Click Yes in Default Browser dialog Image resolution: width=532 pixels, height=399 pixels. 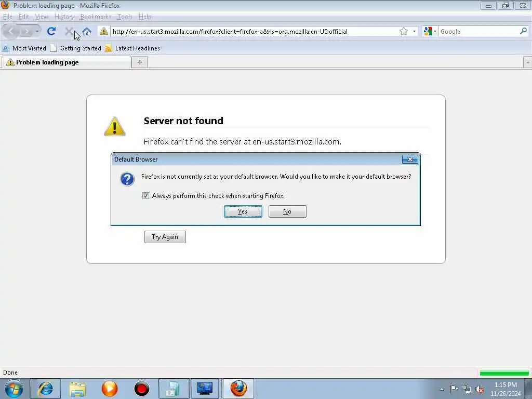(x=243, y=211)
